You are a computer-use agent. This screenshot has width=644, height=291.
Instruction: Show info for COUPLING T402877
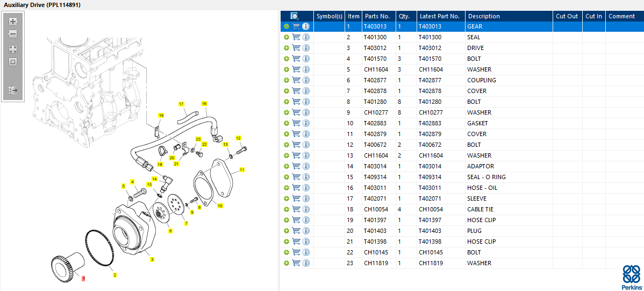[x=306, y=80]
